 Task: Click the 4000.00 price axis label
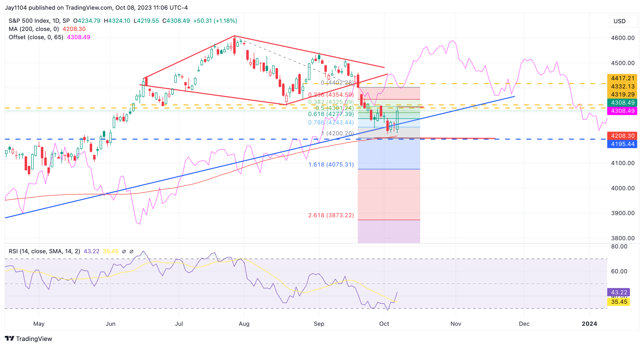(623, 188)
